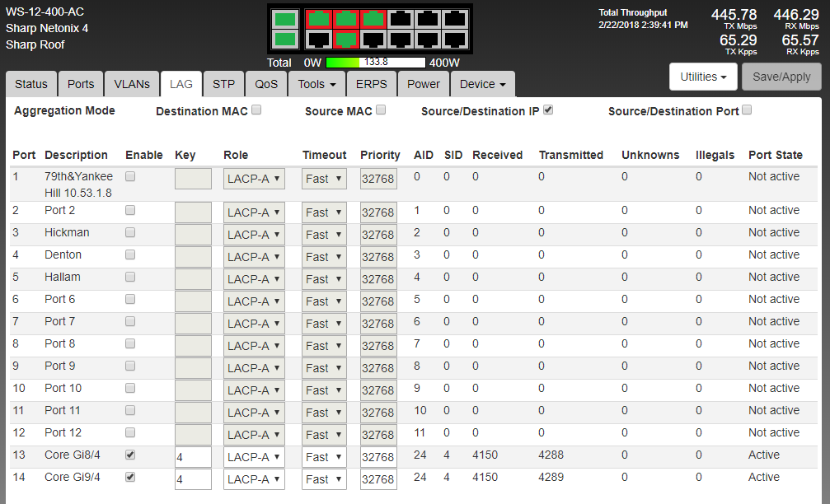Click the top SFP port 13 icon
Screen dimensions: 830x504
[x=284, y=18]
